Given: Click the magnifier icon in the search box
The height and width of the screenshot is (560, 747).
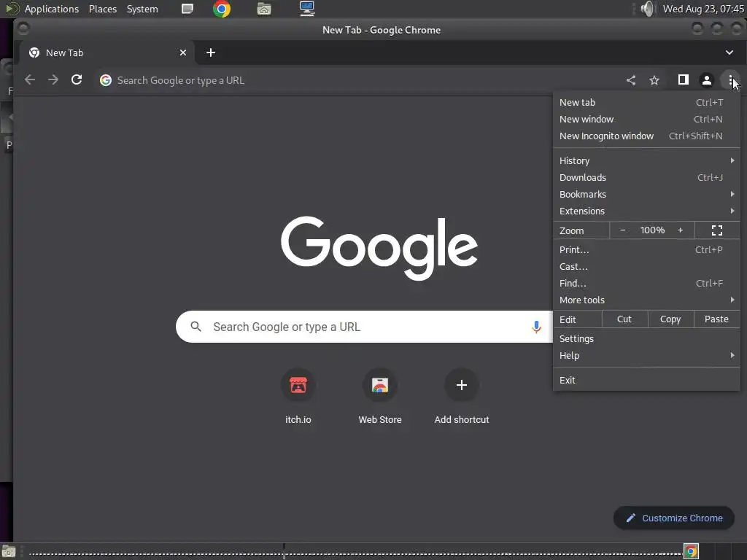Looking at the screenshot, I should pos(196,327).
